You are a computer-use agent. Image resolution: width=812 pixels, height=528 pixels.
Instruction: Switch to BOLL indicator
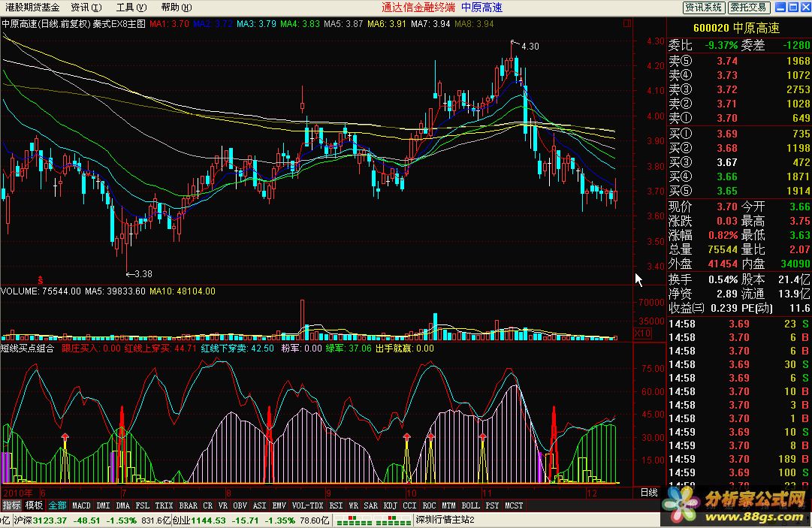(471, 505)
